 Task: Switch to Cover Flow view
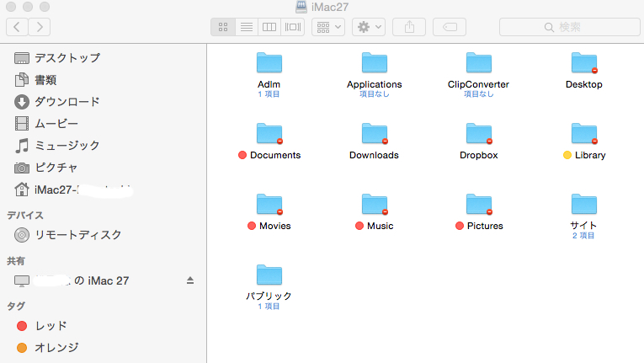pos(293,27)
